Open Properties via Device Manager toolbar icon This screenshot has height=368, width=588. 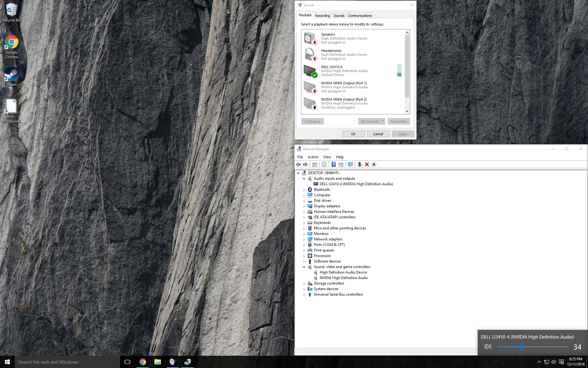click(324, 164)
